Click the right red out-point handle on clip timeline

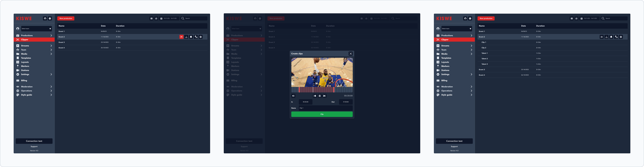(x=334, y=90)
